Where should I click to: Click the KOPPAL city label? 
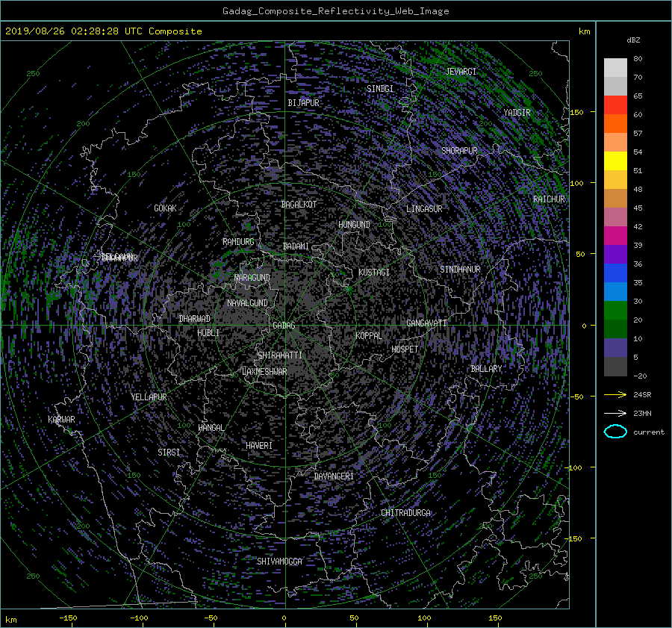tap(369, 335)
